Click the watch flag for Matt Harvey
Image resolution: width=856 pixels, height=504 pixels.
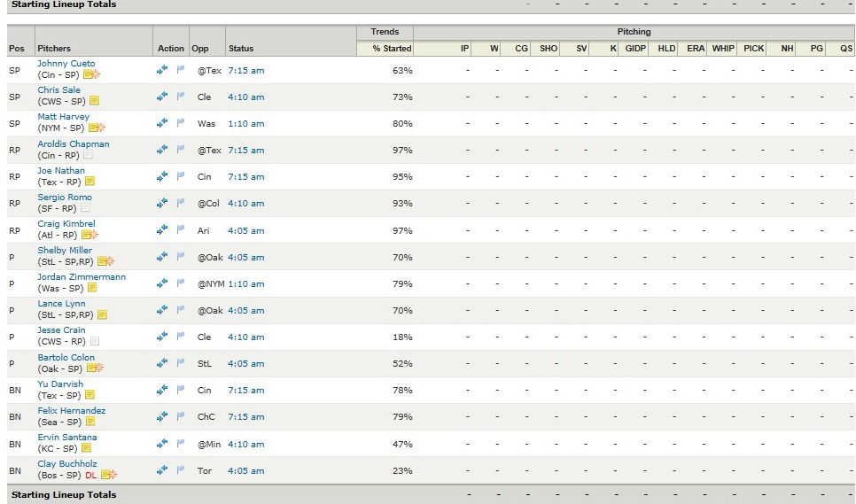click(x=181, y=123)
